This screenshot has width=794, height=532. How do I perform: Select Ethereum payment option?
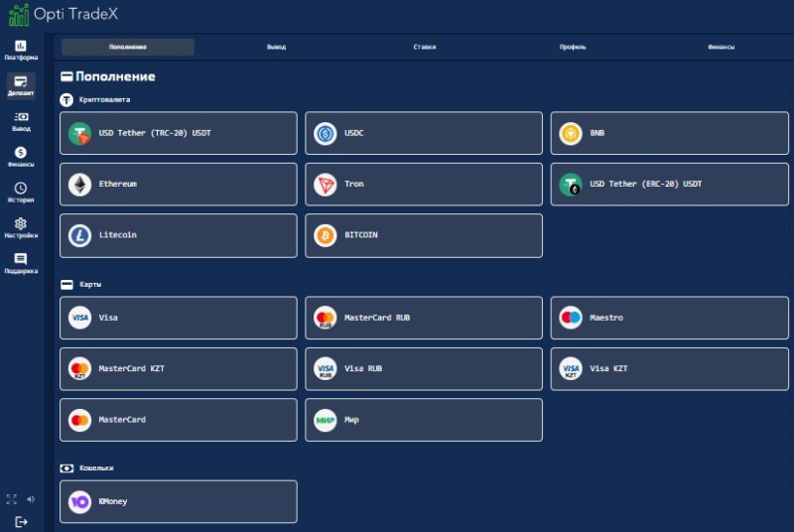click(179, 185)
